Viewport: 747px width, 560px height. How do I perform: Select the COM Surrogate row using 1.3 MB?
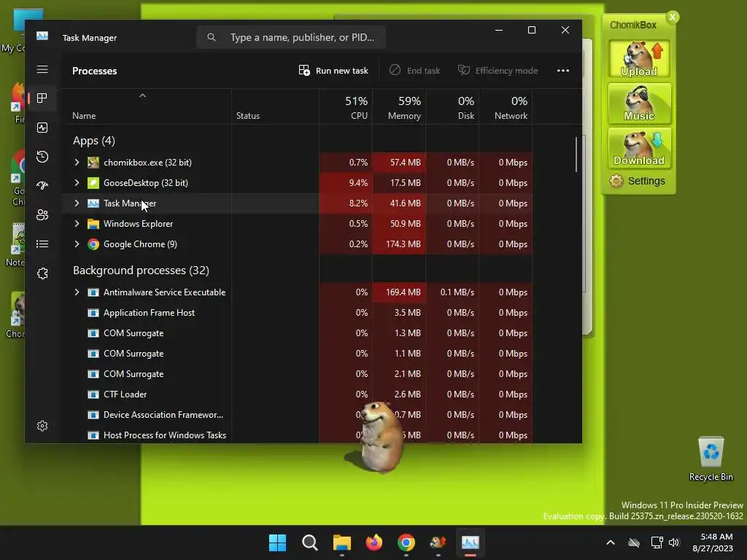(x=297, y=333)
